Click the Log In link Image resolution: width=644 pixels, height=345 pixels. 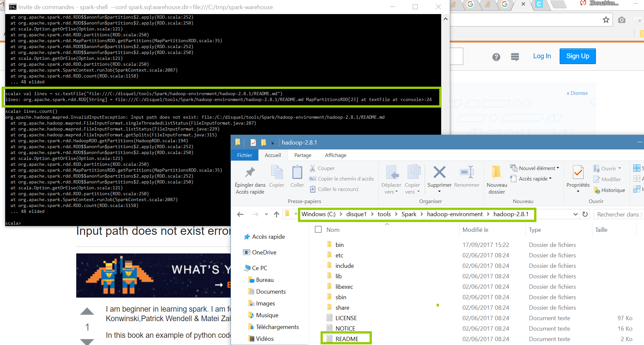[542, 56]
